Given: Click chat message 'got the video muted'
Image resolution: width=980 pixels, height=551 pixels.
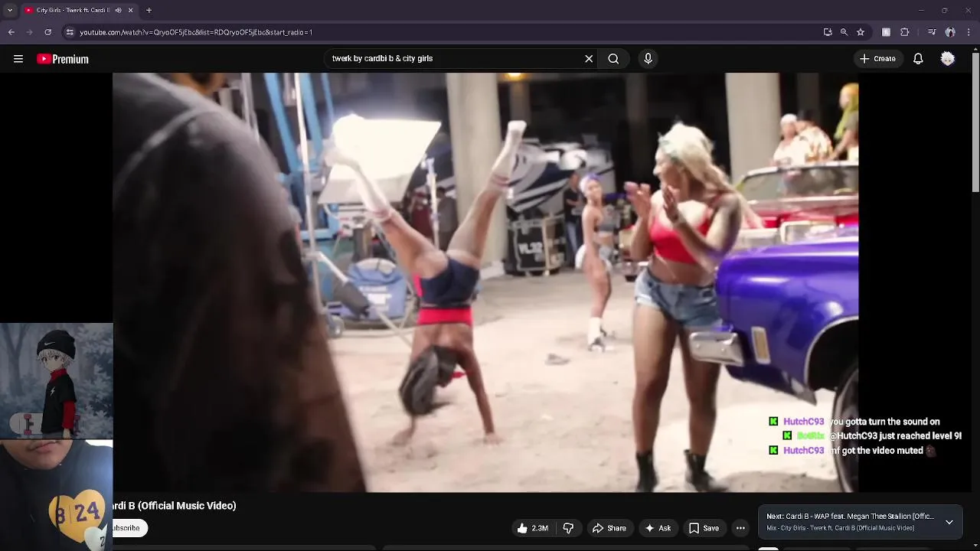Looking at the screenshot, I should pyautogui.click(x=883, y=451).
